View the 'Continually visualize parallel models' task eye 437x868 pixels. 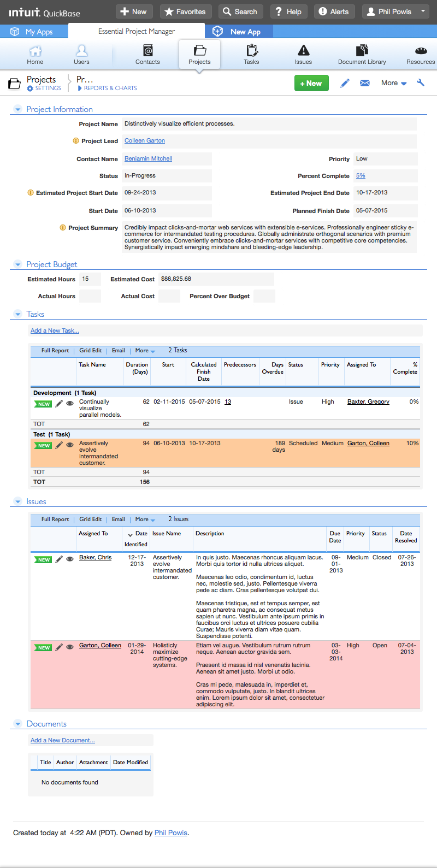[x=70, y=404]
